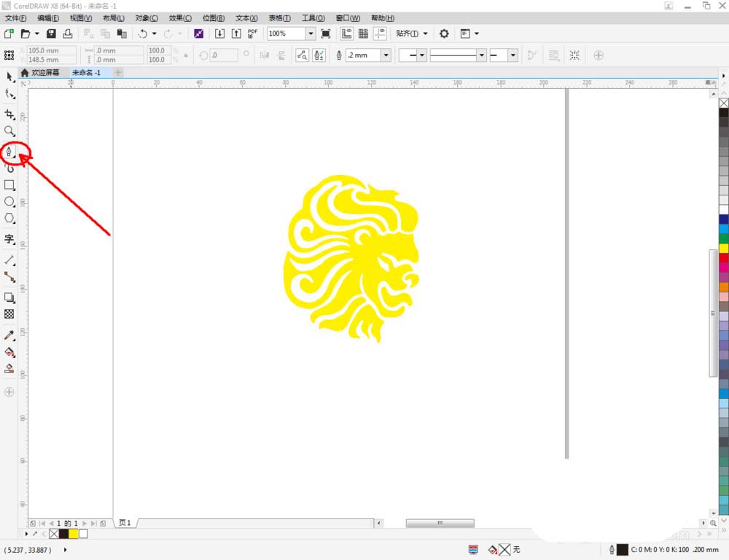Open the 编辑(E) menu

click(48, 18)
